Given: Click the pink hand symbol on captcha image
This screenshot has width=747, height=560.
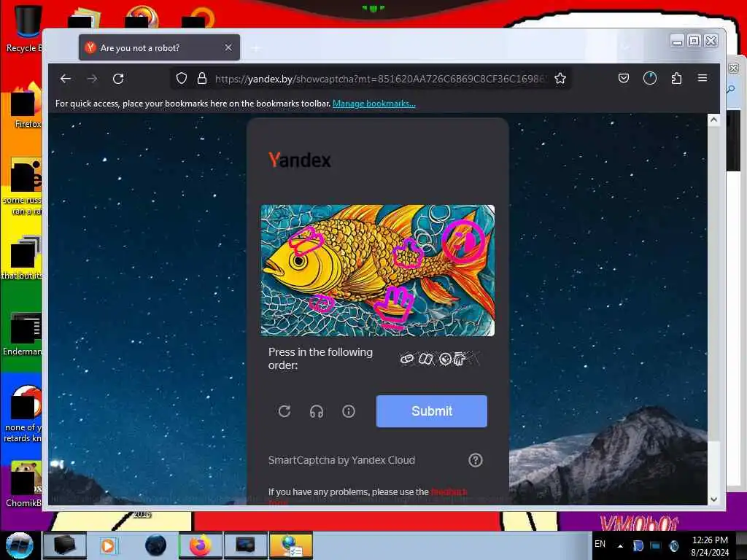Looking at the screenshot, I should tap(395, 308).
